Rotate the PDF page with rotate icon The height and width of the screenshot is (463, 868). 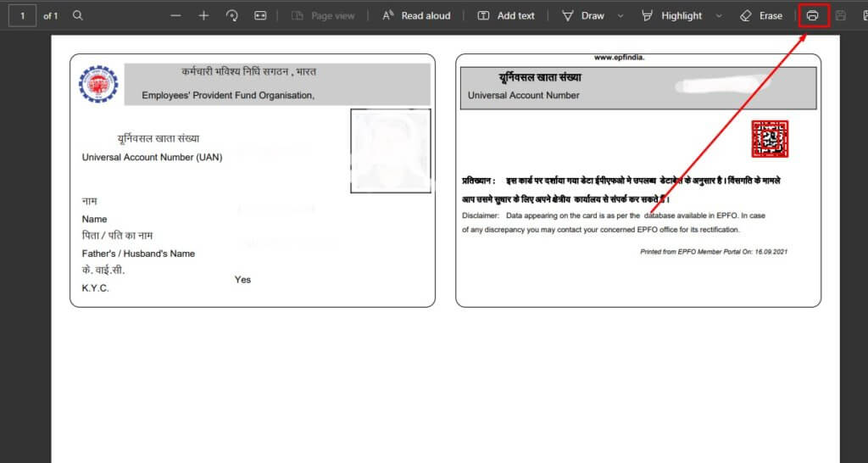point(232,15)
